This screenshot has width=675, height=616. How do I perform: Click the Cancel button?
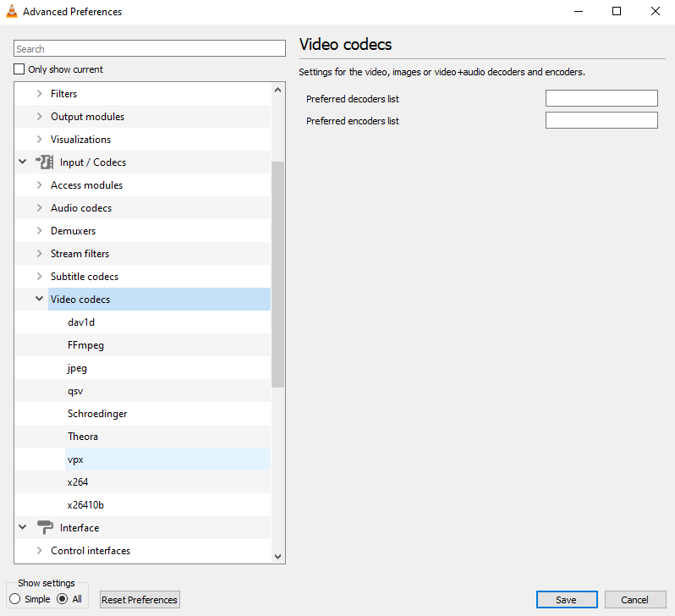click(635, 600)
